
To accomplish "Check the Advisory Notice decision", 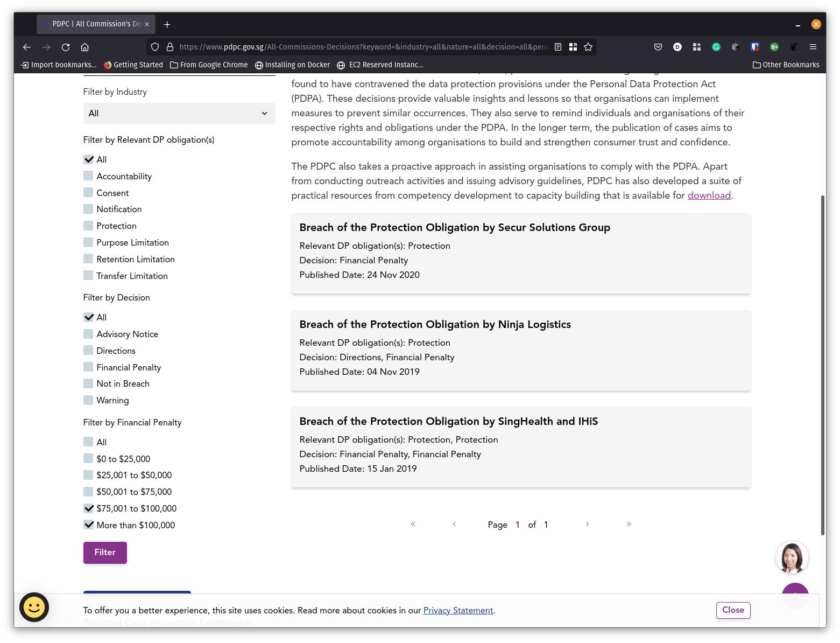I will pyautogui.click(x=89, y=334).
